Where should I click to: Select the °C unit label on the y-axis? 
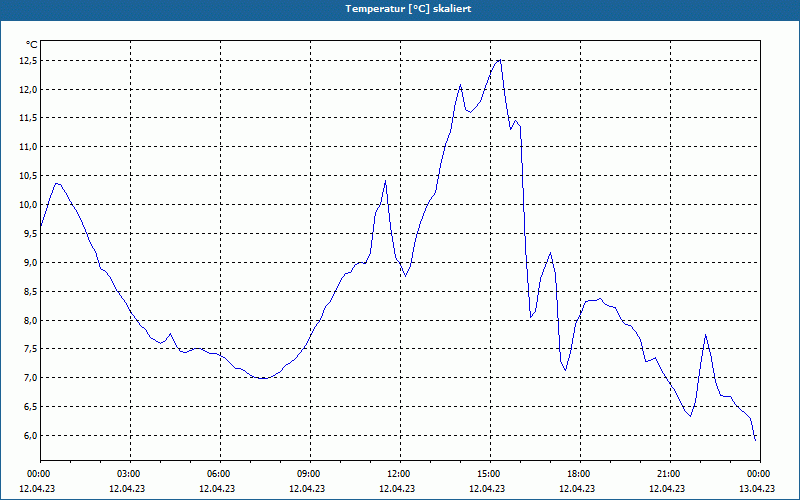[x=32, y=45]
